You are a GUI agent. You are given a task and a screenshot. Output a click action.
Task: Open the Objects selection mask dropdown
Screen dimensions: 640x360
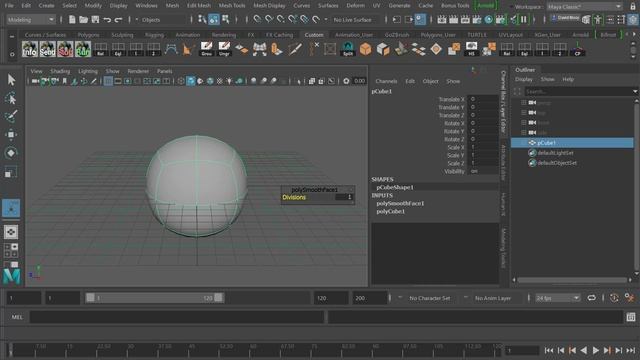point(161,20)
